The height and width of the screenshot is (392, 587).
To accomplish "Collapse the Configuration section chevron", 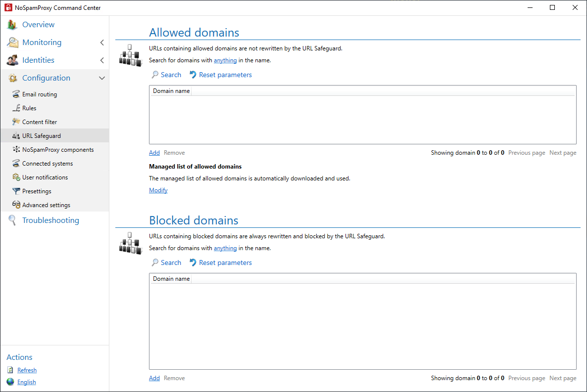I will point(102,78).
